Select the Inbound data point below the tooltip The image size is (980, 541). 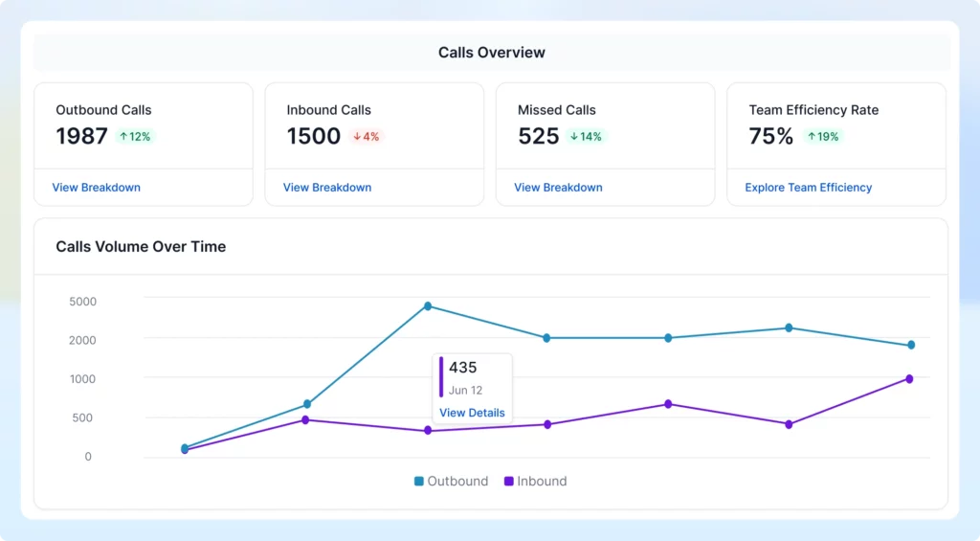pos(428,431)
